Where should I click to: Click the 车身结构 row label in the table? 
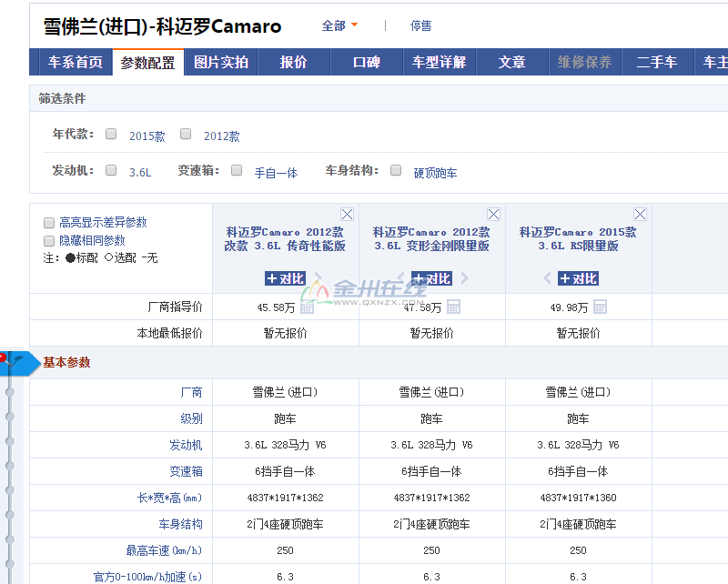click(x=180, y=525)
